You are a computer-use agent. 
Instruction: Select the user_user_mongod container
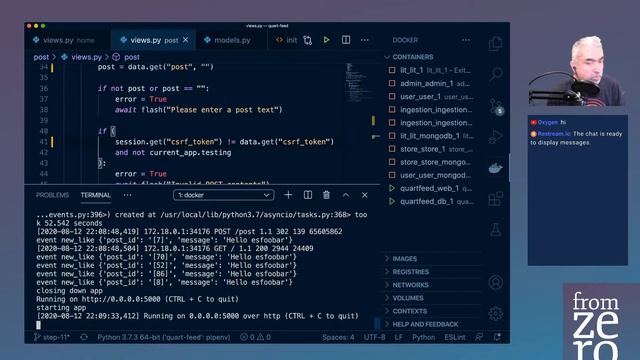pyautogui.click(x=431, y=175)
